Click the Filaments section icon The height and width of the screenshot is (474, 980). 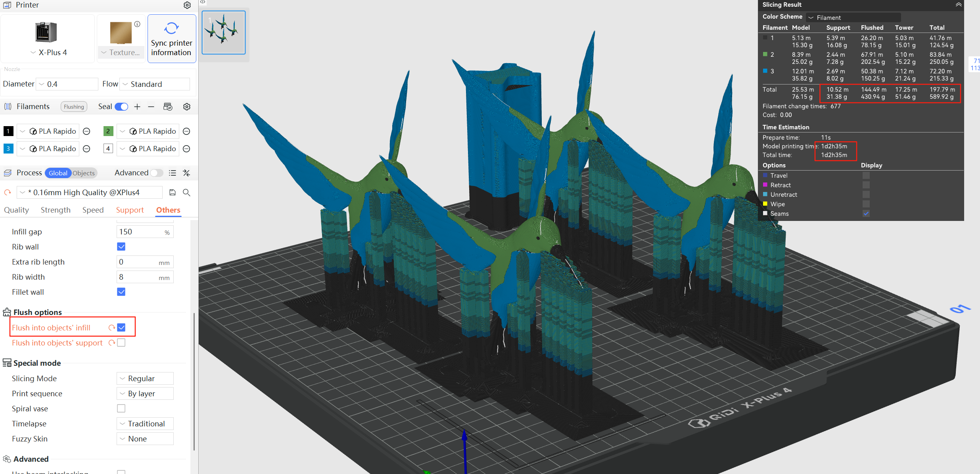(8, 107)
